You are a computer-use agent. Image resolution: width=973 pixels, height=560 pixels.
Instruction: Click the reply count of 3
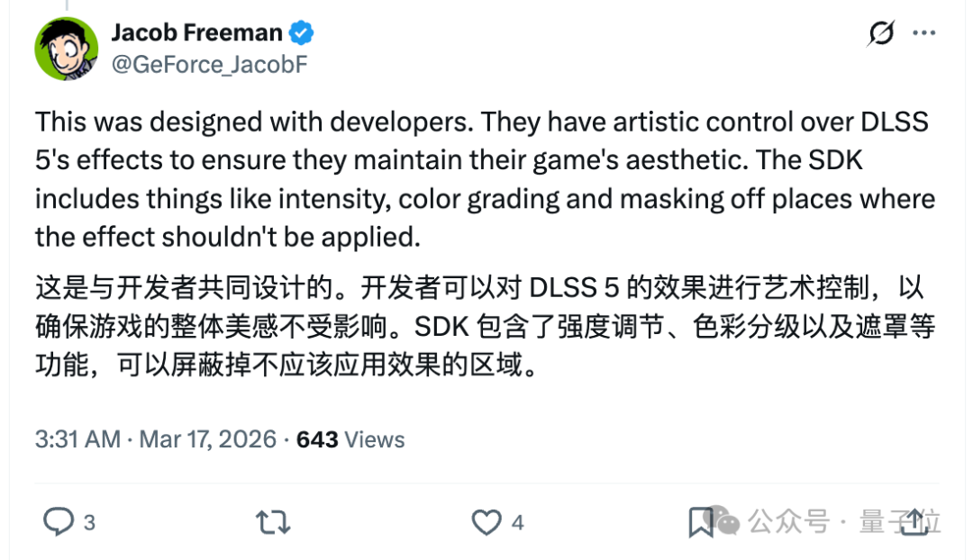89,522
